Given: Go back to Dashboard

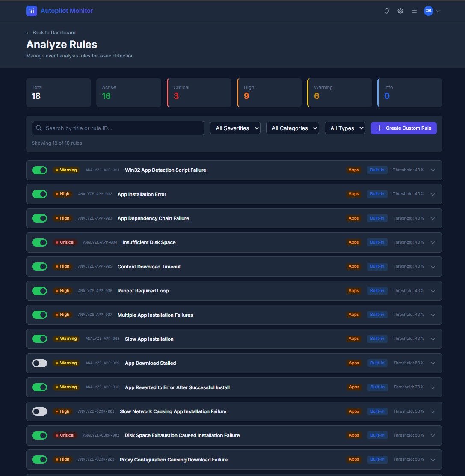Looking at the screenshot, I should [51, 33].
